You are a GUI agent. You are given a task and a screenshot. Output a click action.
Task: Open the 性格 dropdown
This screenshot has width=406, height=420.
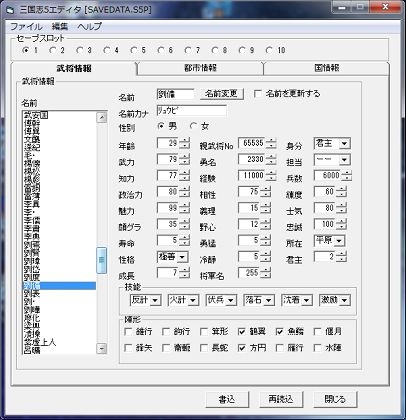182,257
